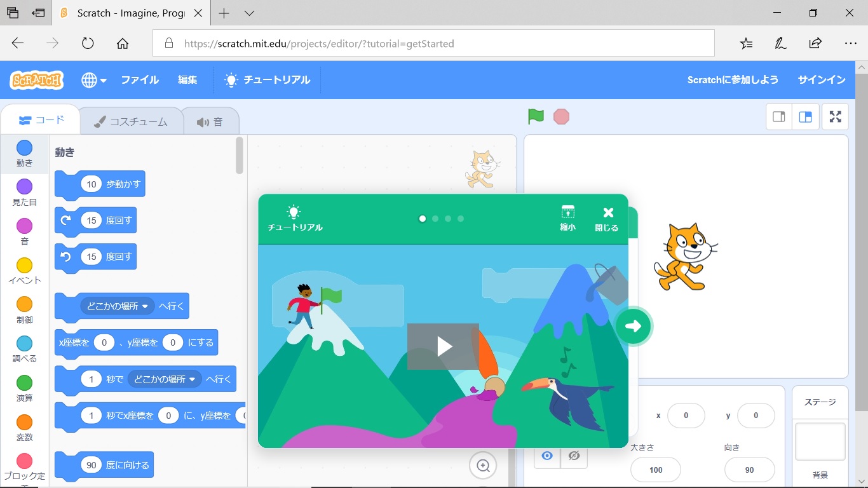
Task: Click the 90 度に向ける block
Action: click(x=104, y=465)
